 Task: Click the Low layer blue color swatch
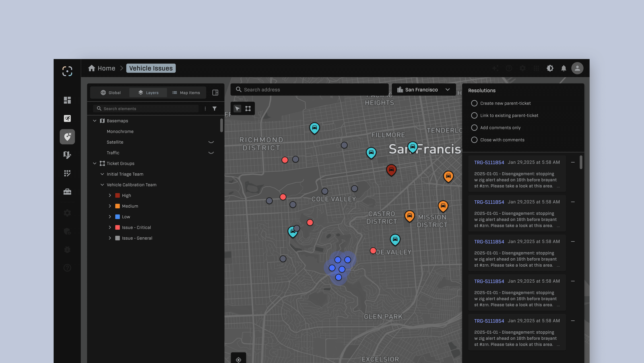click(x=118, y=217)
